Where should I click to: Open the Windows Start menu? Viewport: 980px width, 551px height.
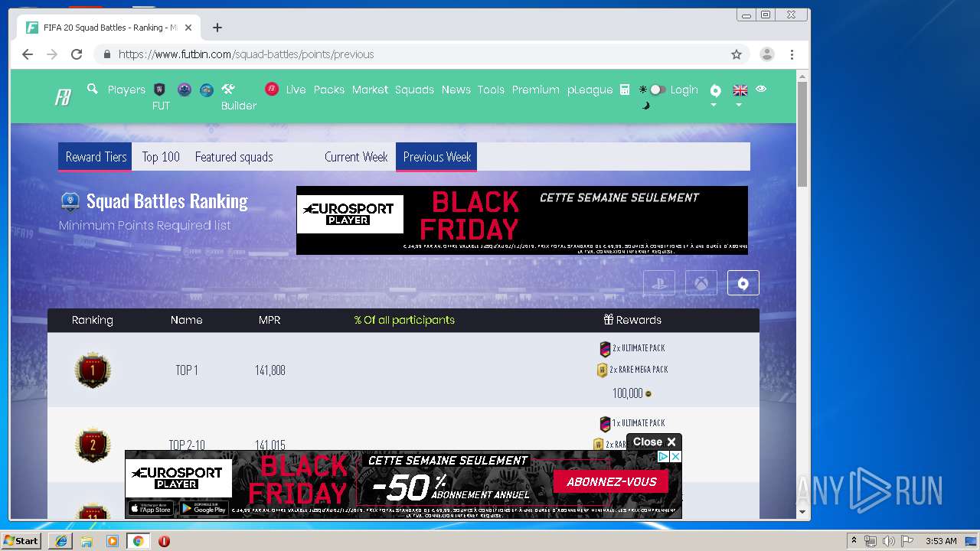(21, 541)
